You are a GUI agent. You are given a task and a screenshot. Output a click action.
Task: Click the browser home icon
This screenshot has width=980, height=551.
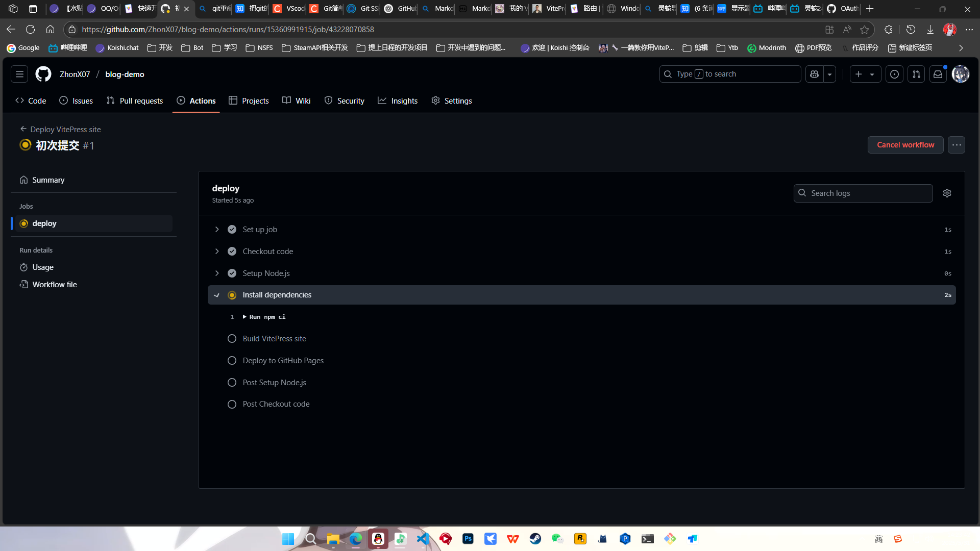tap(50, 30)
